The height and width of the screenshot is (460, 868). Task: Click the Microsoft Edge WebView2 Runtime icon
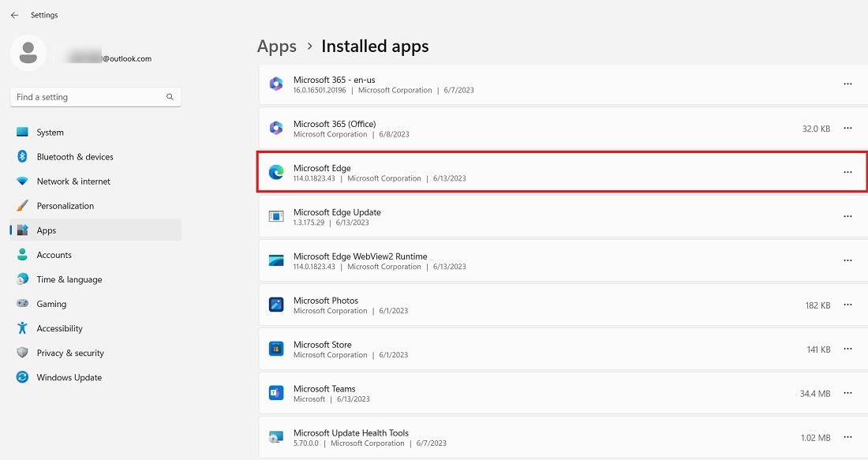point(276,260)
